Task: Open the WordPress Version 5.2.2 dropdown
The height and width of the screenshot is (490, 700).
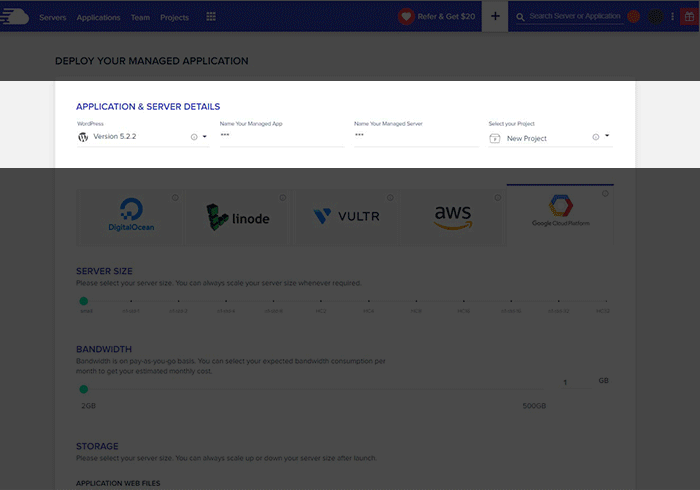Action: click(143, 137)
